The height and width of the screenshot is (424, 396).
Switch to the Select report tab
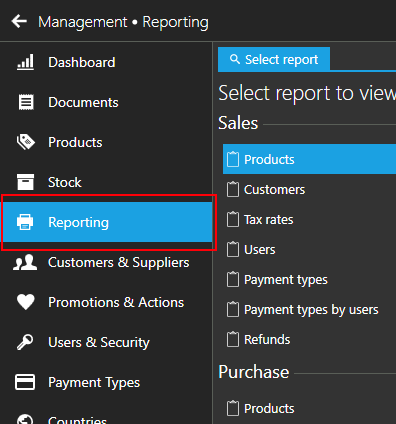click(x=274, y=59)
